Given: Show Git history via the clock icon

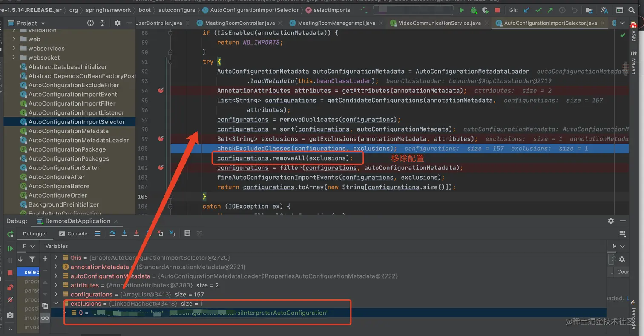Looking at the screenshot, I should click(562, 10).
